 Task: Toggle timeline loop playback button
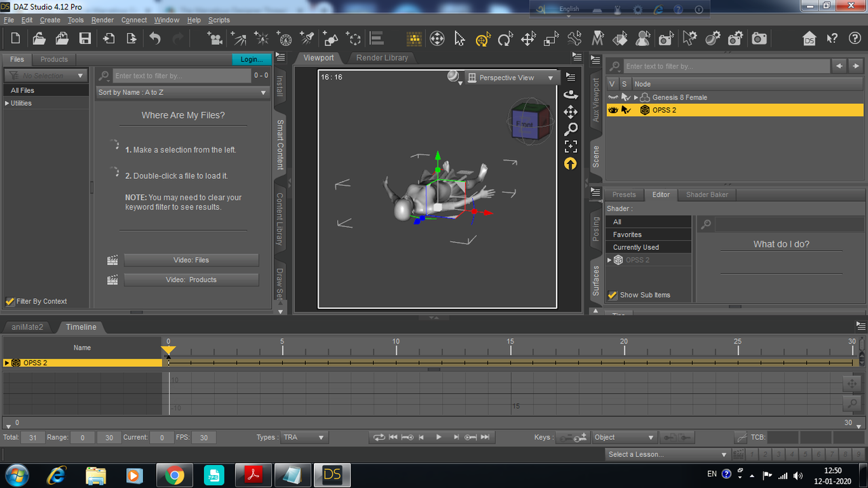(379, 437)
